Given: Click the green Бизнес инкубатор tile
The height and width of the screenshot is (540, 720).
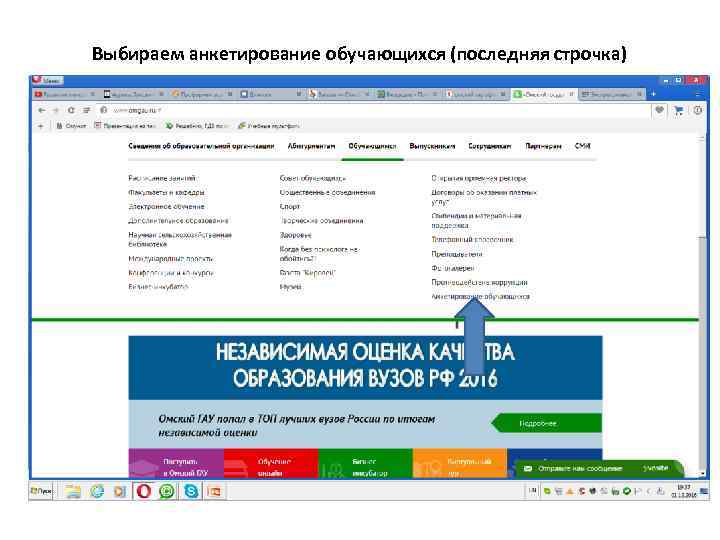Looking at the screenshot, I should 366,464.
